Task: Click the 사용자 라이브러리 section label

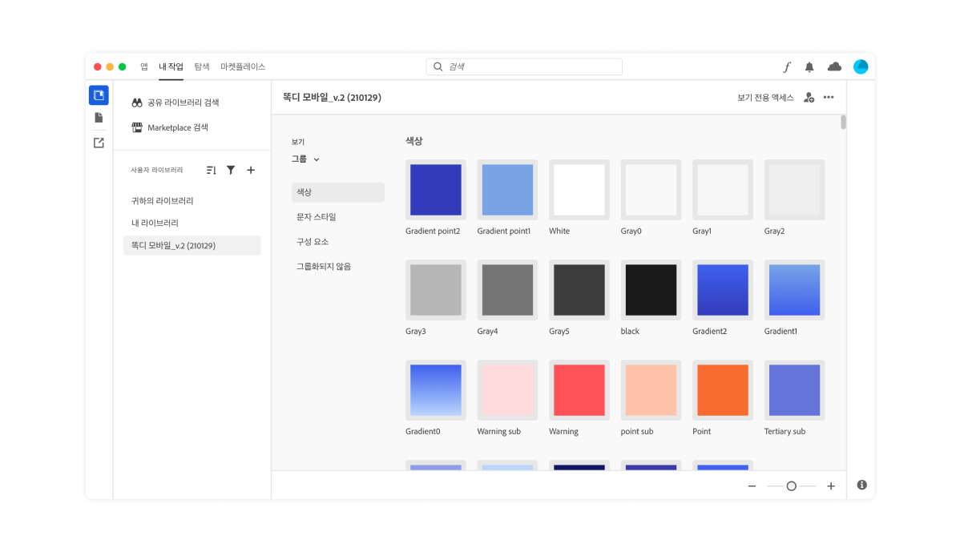Action: [157, 170]
